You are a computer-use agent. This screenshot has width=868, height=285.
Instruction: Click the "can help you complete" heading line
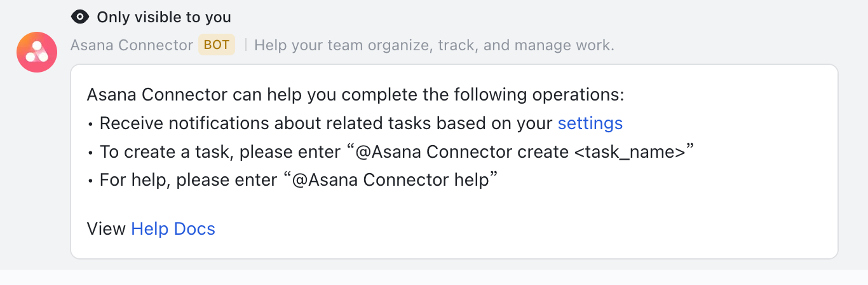[356, 95]
